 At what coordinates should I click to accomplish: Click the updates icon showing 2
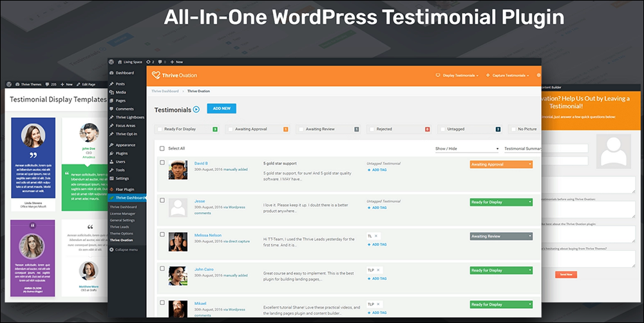click(148, 62)
